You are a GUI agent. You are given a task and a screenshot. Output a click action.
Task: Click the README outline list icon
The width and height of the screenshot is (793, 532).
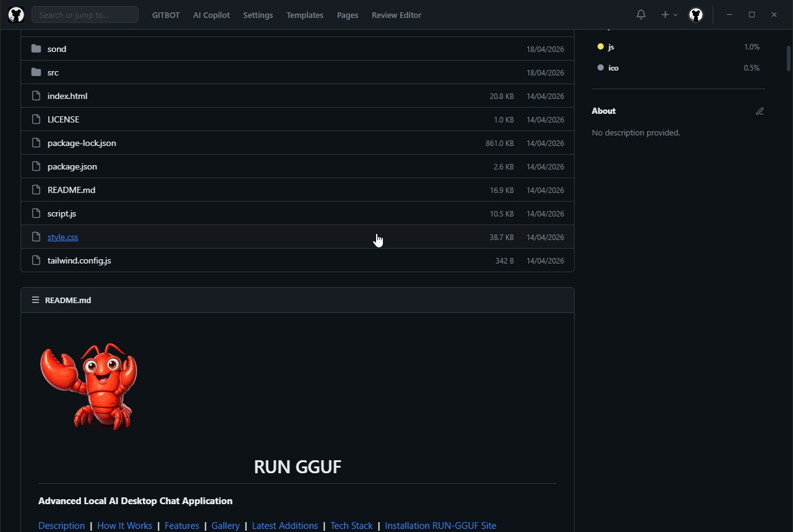point(35,300)
